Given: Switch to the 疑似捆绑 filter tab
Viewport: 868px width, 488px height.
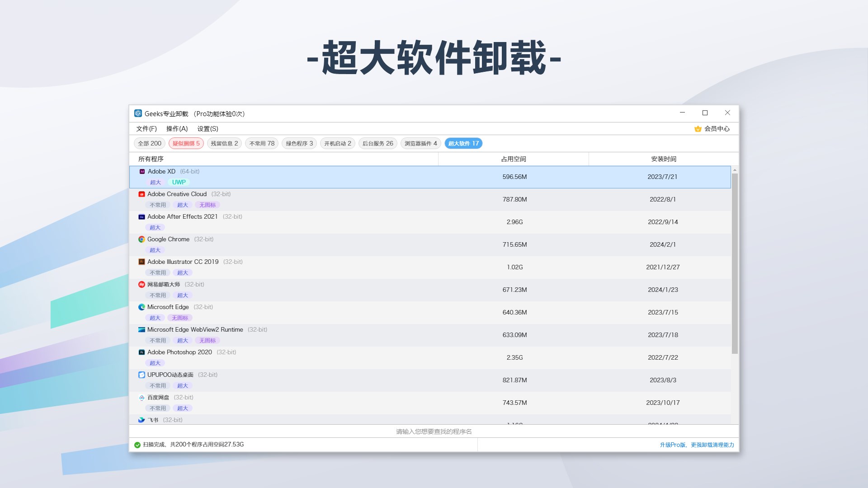Looking at the screenshot, I should coord(186,143).
